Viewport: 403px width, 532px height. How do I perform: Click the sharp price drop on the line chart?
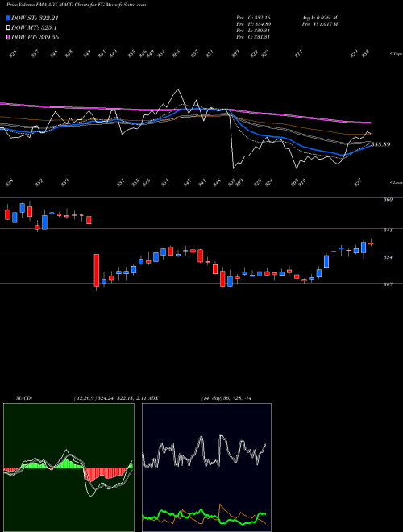[232, 141]
